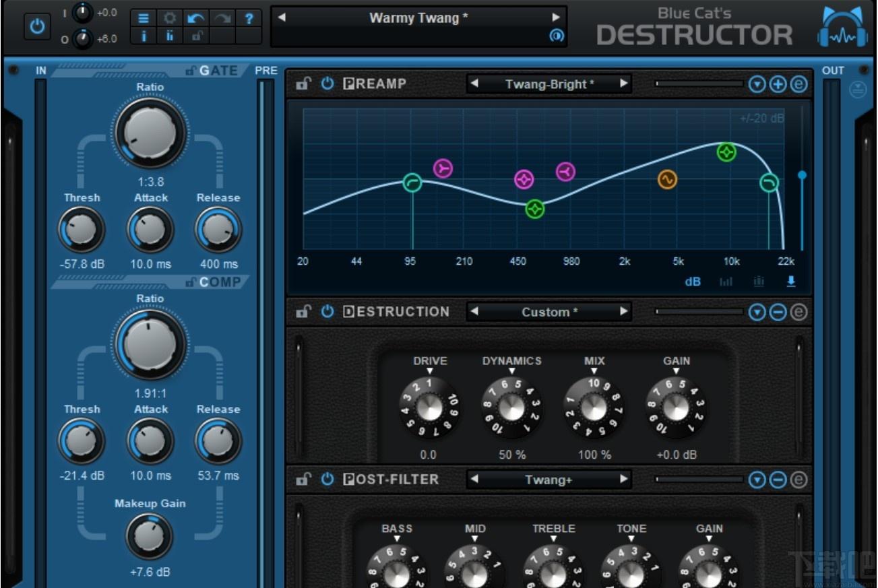Select the high-cut filter node near 22k
Viewport: 878px width, 588px height.
769,183
